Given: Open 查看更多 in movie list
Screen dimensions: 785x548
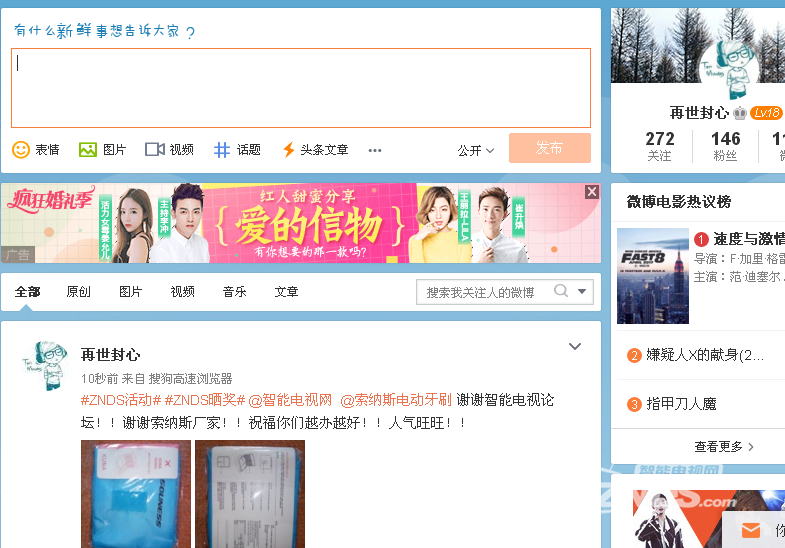Looking at the screenshot, I should [723, 446].
